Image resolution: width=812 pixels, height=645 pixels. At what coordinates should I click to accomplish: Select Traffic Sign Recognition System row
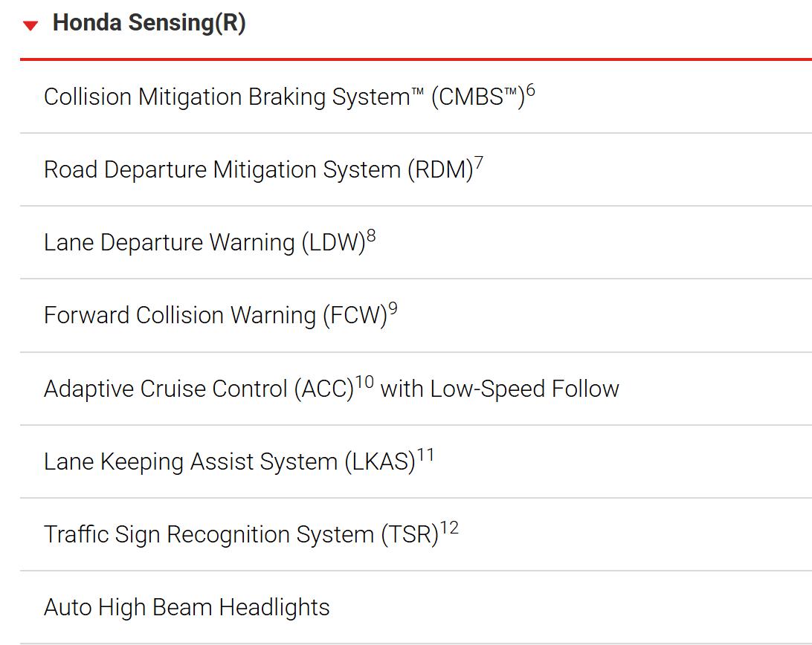(416, 535)
